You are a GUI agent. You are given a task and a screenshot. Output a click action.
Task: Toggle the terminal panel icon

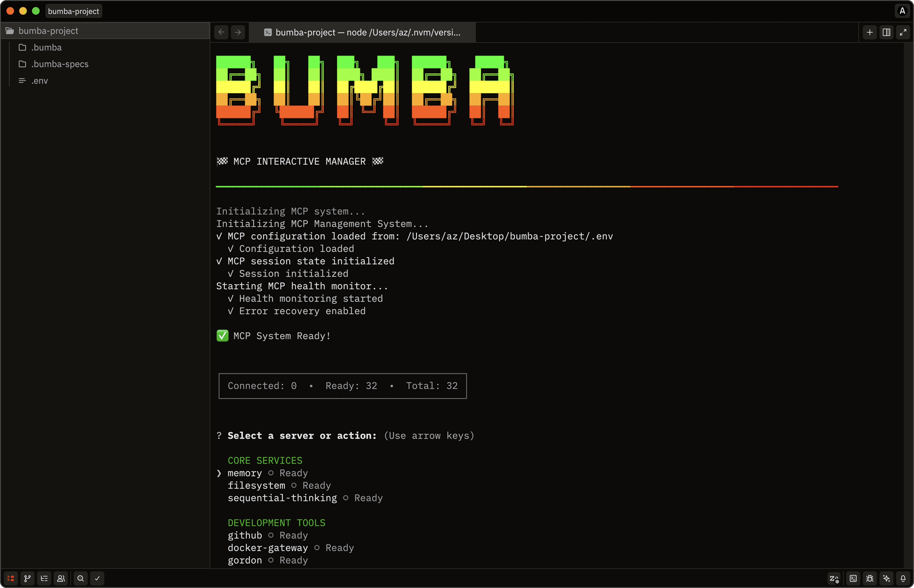coord(853,578)
